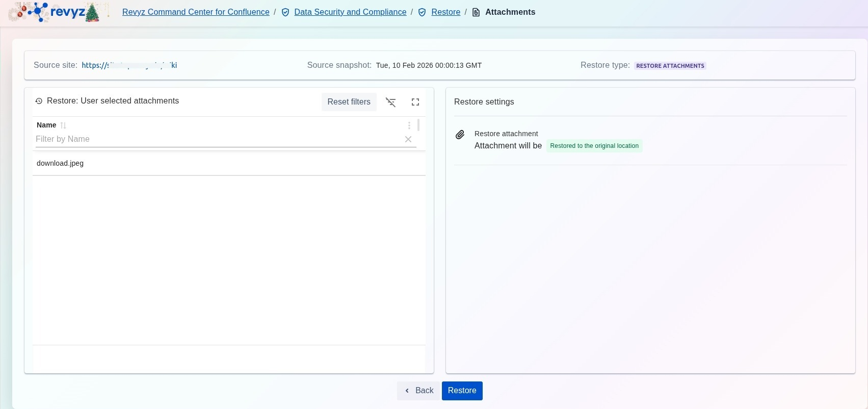Click history icon next to Restore title
Viewport: 868px width, 409px height.
pyautogui.click(x=39, y=101)
